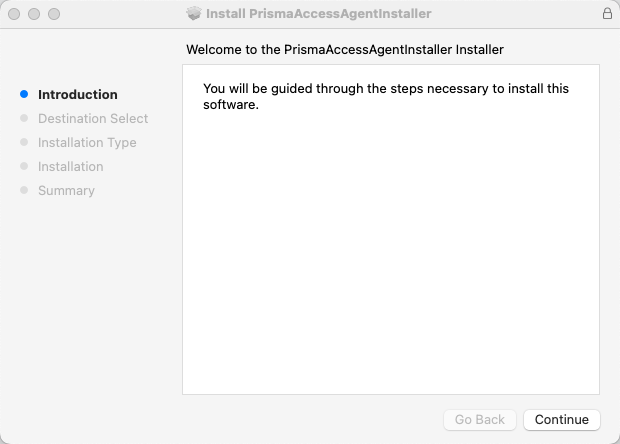Click the blue Introduction step bullet
The image size is (620, 444).
[24, 95]
